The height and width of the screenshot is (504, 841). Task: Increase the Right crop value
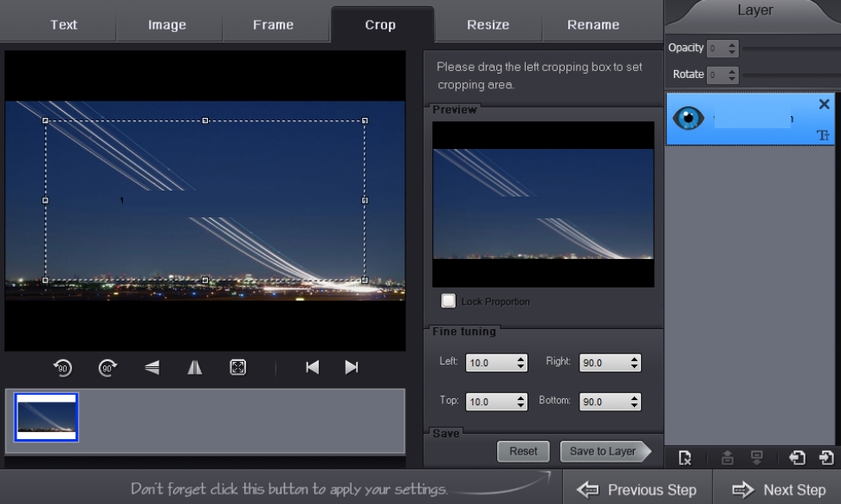[635, 359]
